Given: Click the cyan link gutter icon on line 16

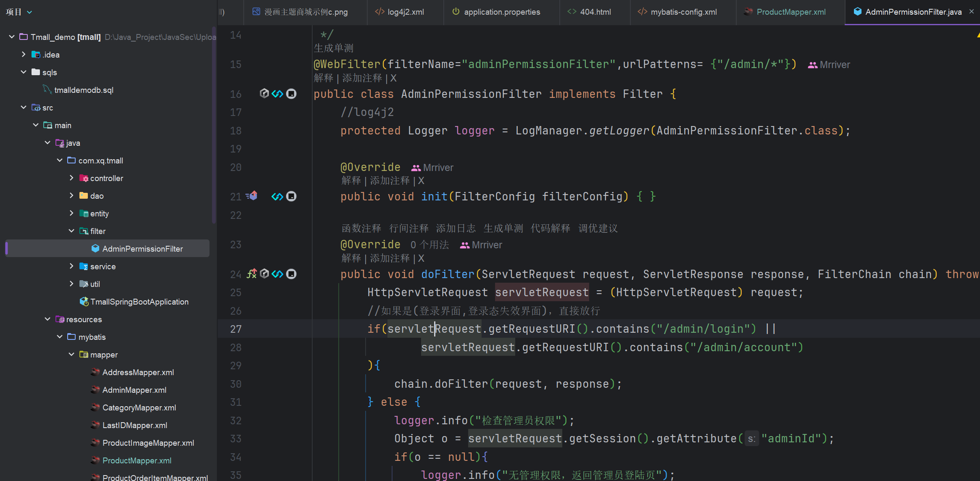Looking at the screenshot, I should point(277,94).
